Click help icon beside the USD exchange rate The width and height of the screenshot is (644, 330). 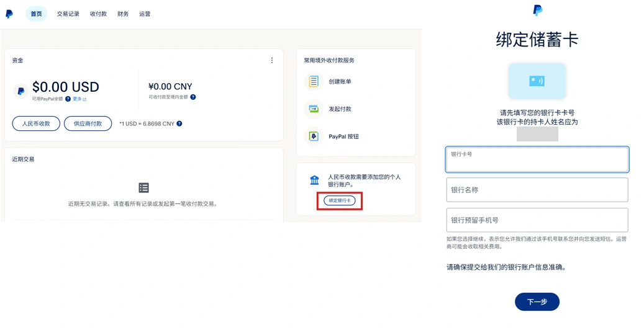coord(179,123)
